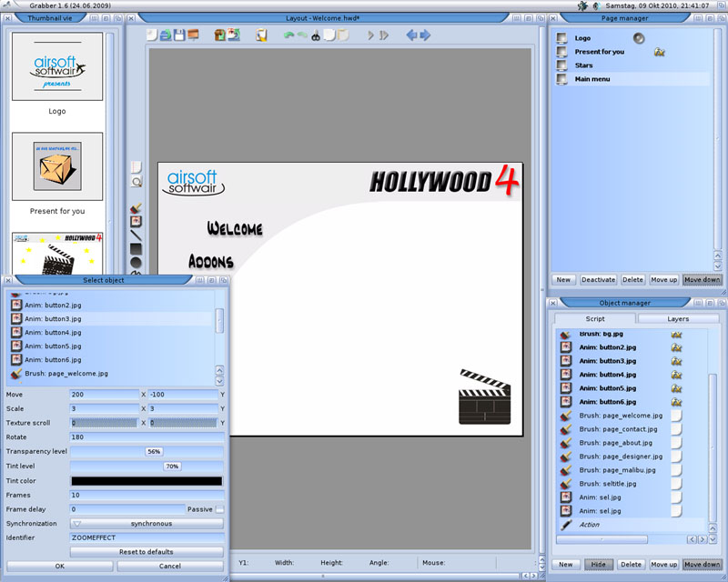Click the scissors cut icon
Viewport: 728px width, 582px height.
point(316,35)
